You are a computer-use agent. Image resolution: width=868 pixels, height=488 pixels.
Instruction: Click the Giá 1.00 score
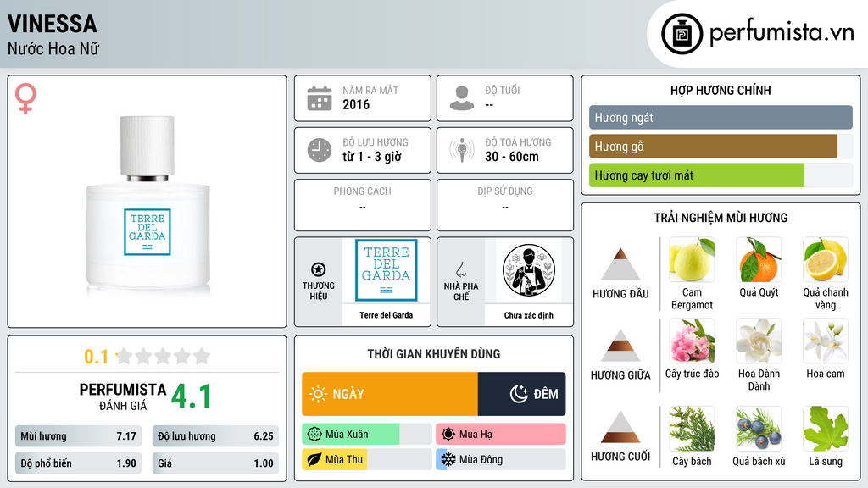[x=215, y=463]
